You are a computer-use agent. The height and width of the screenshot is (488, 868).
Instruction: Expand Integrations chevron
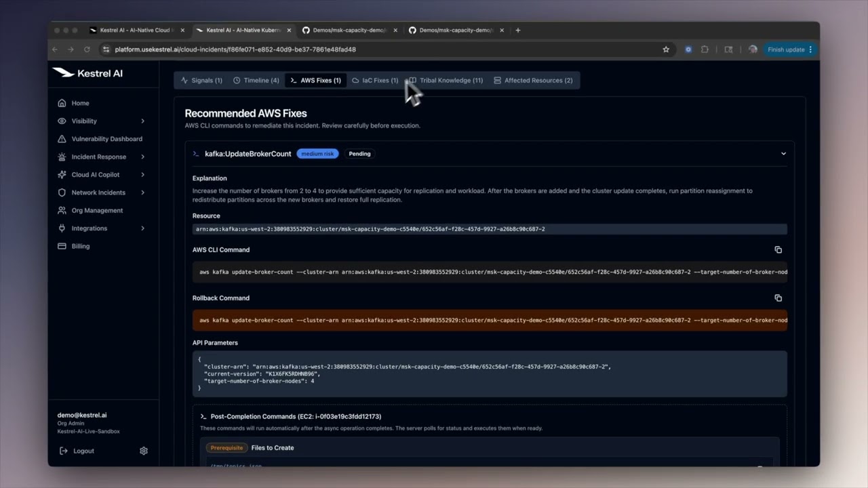click(x=142, y=228)
